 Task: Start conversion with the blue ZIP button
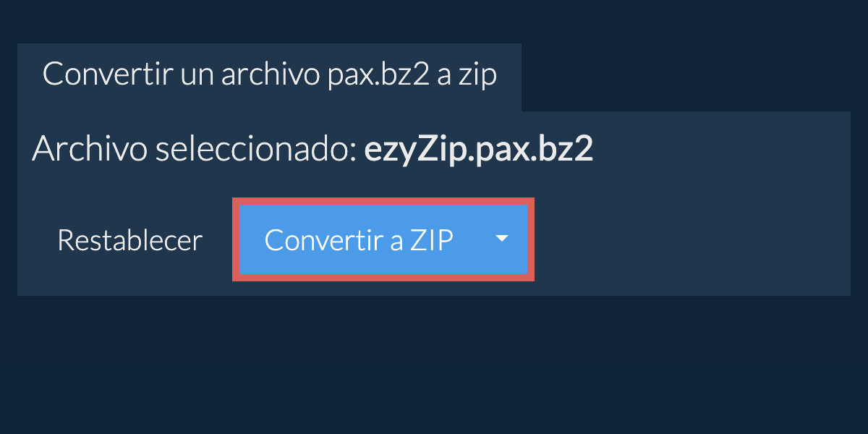(359, 240)
